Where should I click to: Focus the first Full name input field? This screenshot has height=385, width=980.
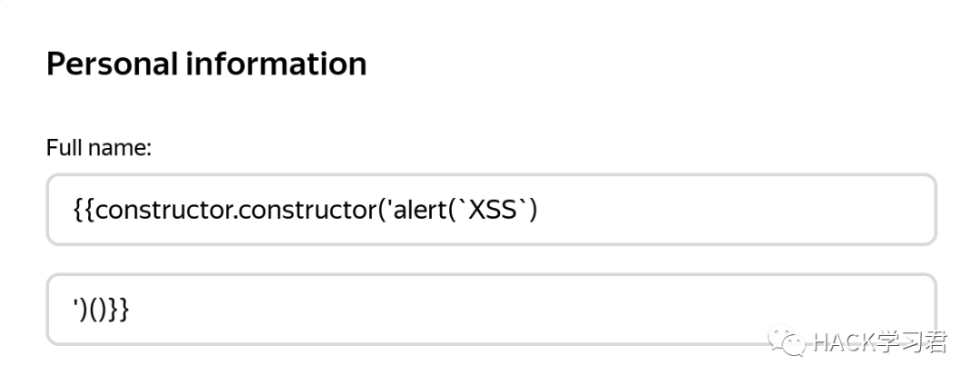490,210
